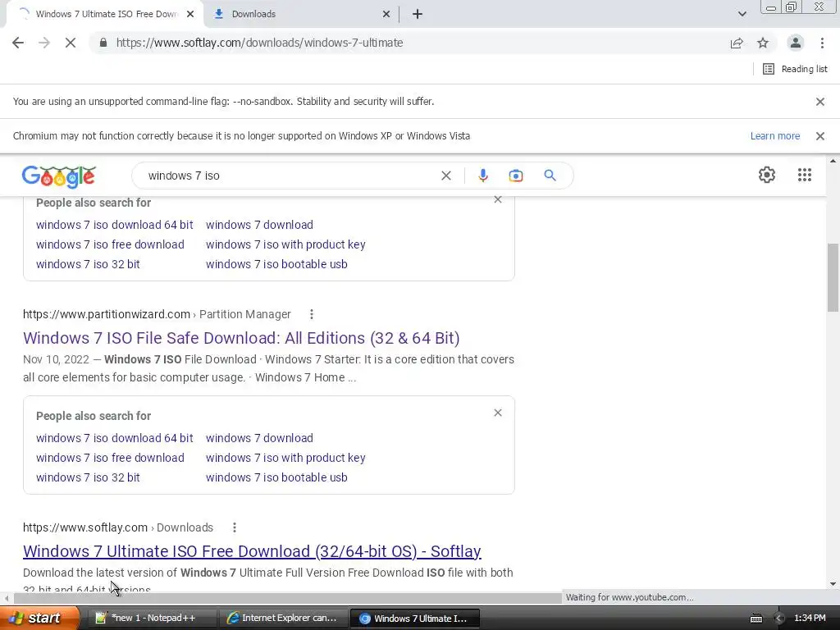Click upper 'windows 7 iso bootable usb'
This screenshot has height=630, width=840.
coord(276,265)
